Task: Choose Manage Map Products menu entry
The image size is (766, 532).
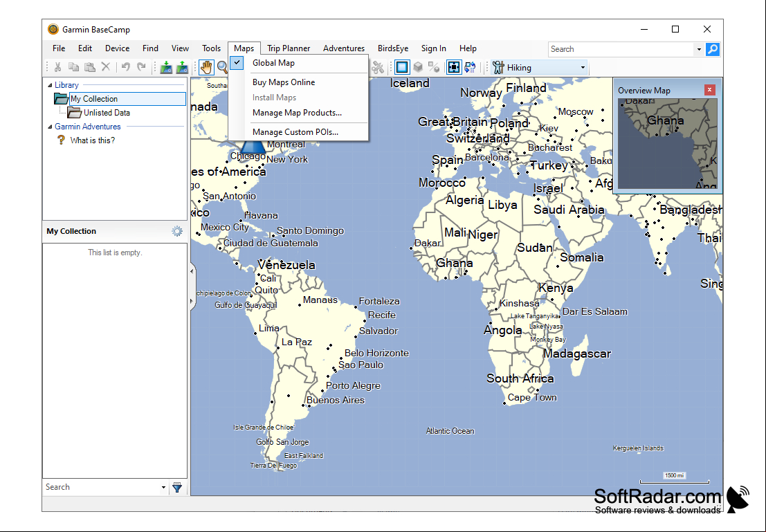Action: point(298,113)
